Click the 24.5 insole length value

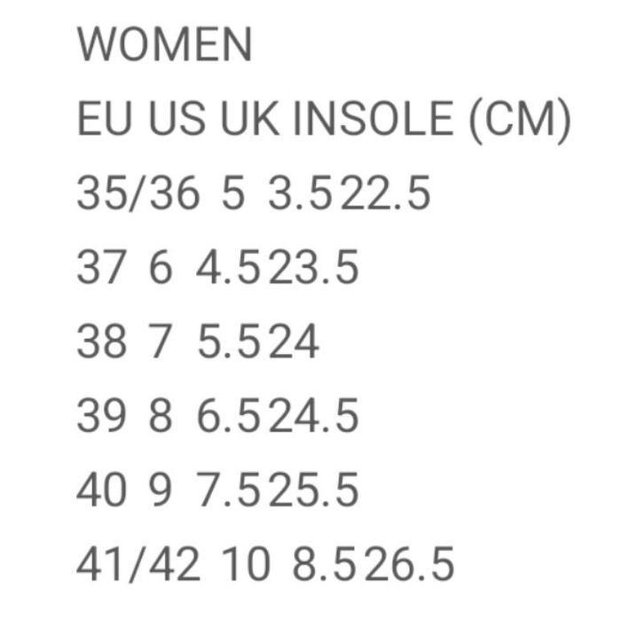[314, 417]
